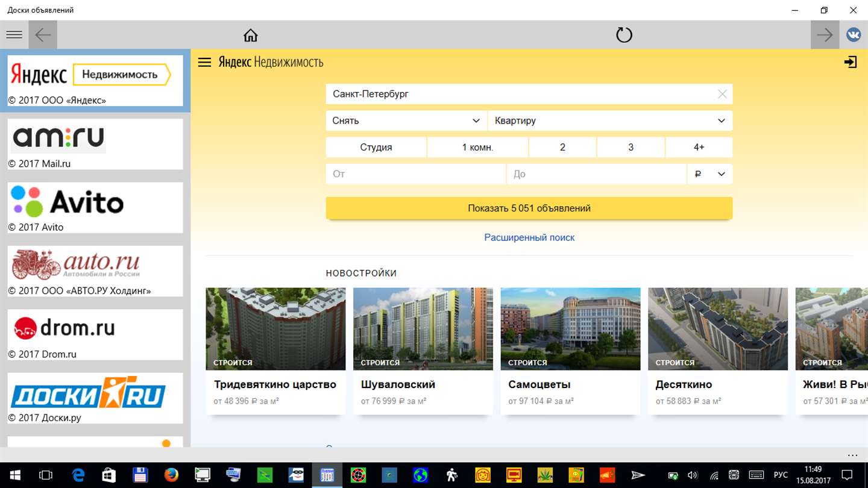Click the Яндекс Недвижимость logo header

(x=271, y=62)
